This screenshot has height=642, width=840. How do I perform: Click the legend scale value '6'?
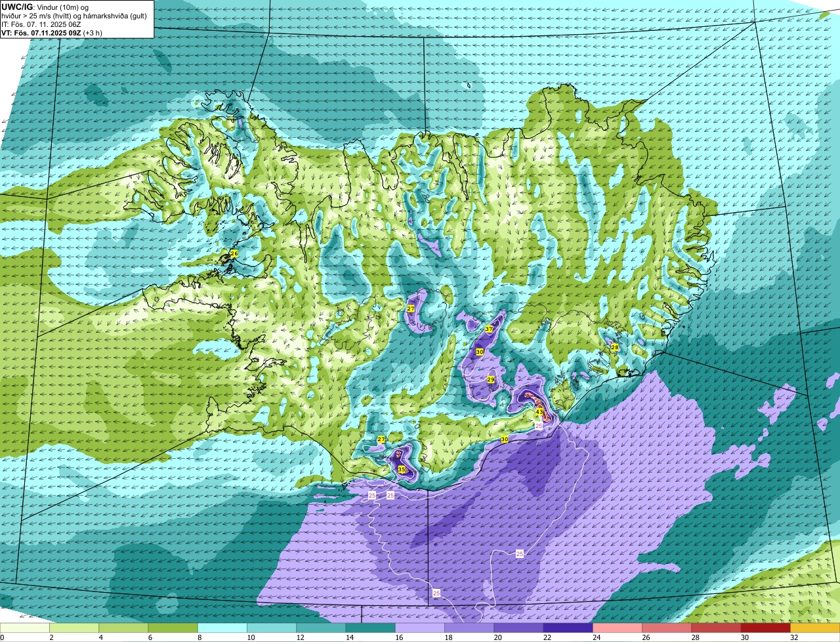[x=149, y=637]
